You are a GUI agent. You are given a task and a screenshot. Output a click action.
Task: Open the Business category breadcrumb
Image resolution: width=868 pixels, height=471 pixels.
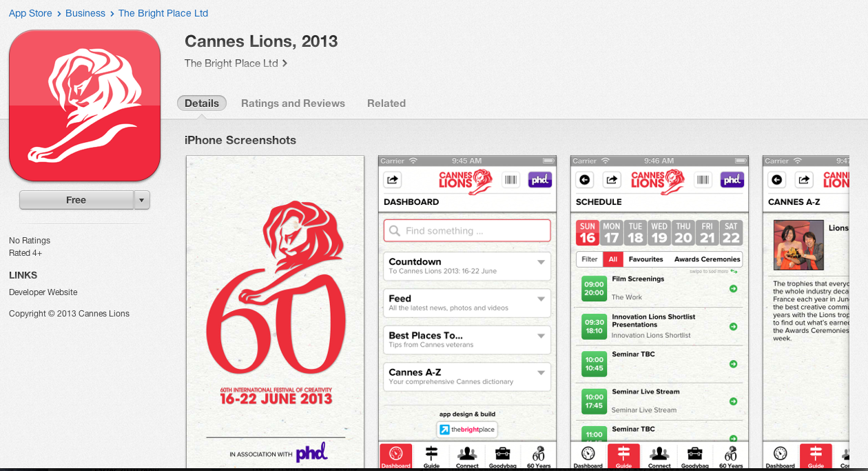85,13
